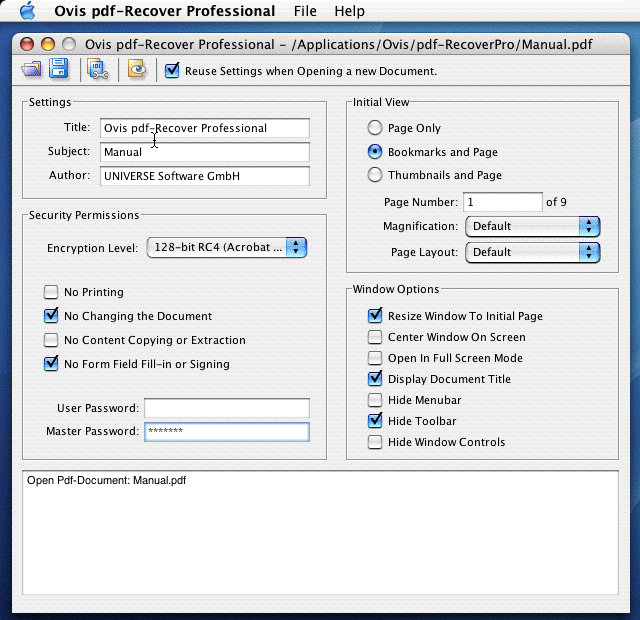
Task: Save the document with the floppy disk icon
Action: [58, 68]
